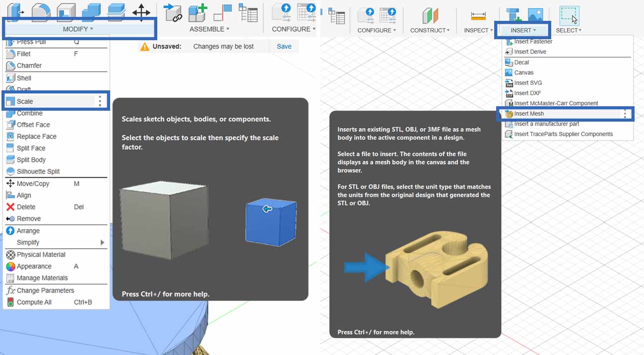Screen dimensions: 644x355
Task: Select Change Parameters in the Modify menu
Action: point(45,290)
